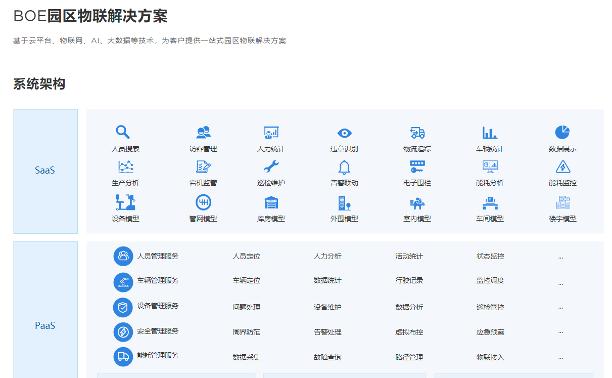The image size is (612, 378).
Task: Expand the ellipsis in the last PaaS row
Action: pos(560,357)
